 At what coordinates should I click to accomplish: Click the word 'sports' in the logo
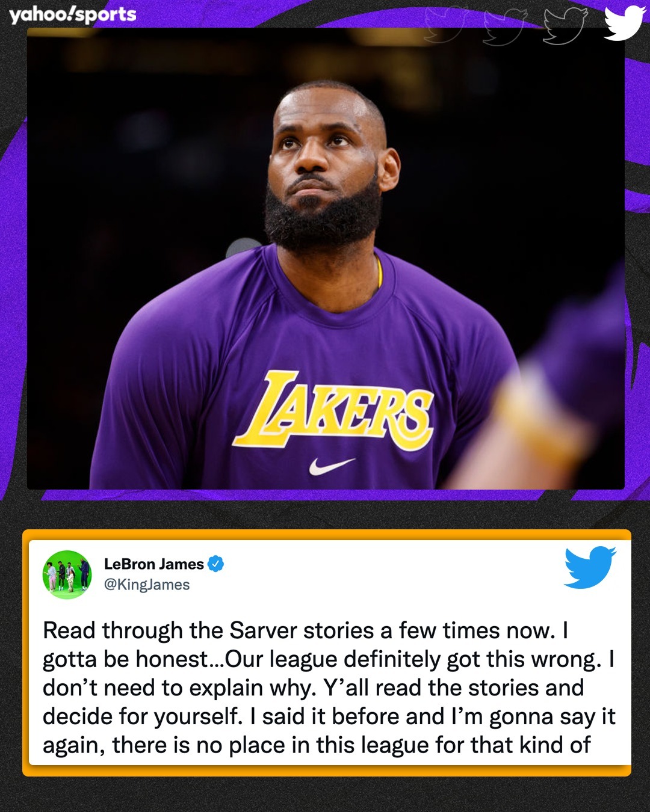[107, 15]
